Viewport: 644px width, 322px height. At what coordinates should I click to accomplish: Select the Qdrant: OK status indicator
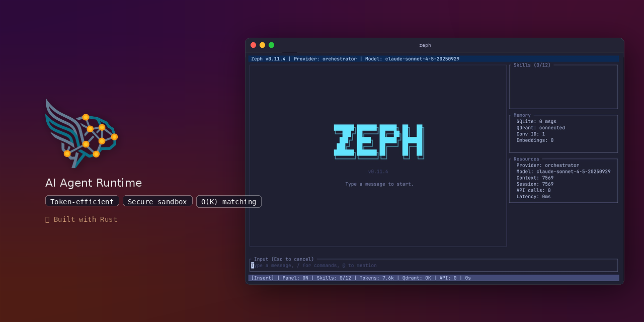[417, 277]
